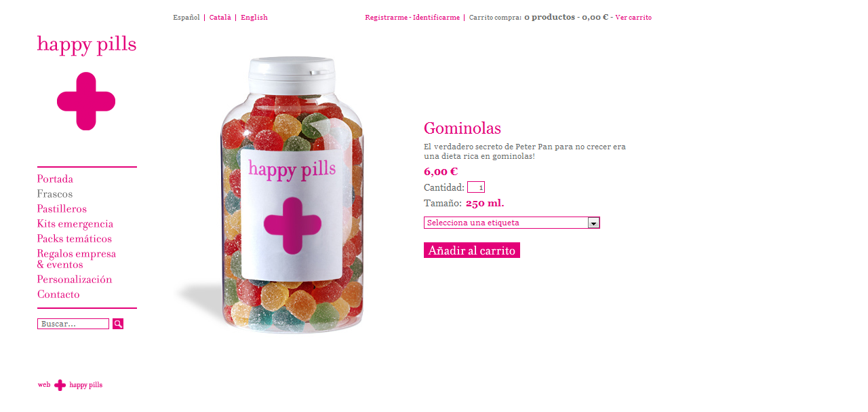Open Regalos empresa & eventos page
This screenshot has height=412, width=868.
[x=77, y=259]
